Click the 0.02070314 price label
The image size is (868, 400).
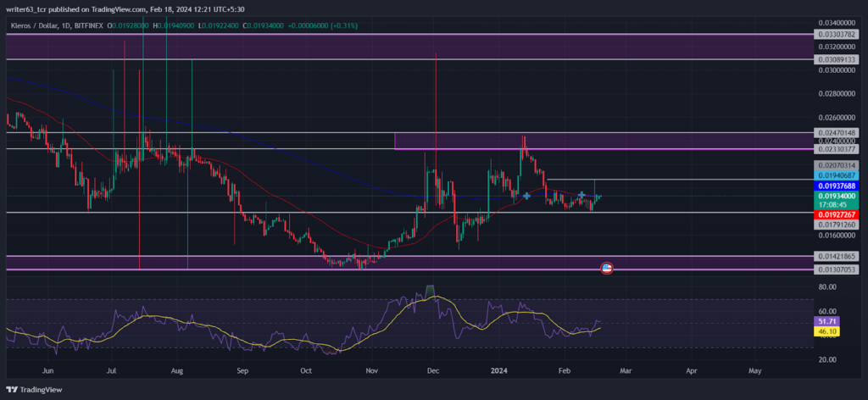pyautogui.click(x=836, y=165)
